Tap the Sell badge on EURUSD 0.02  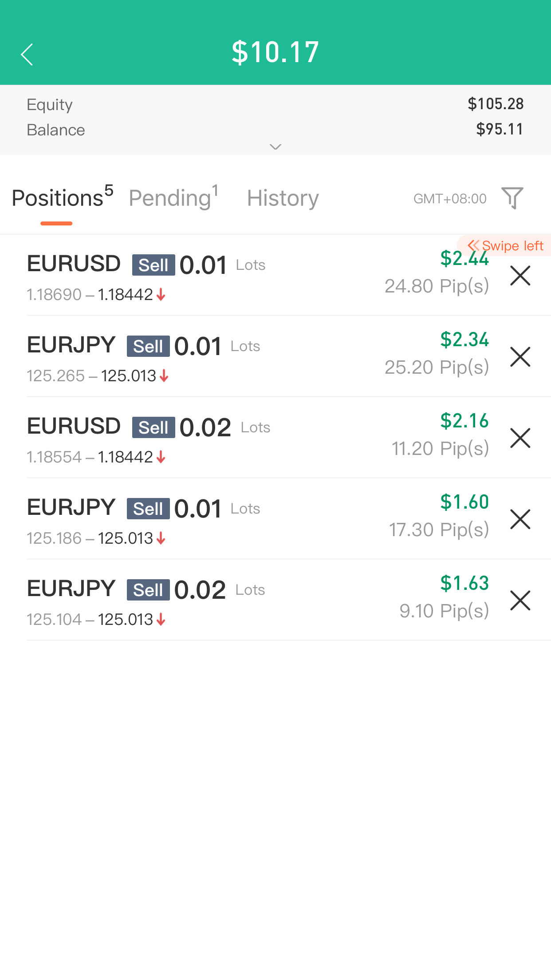[x=153, y=427]
